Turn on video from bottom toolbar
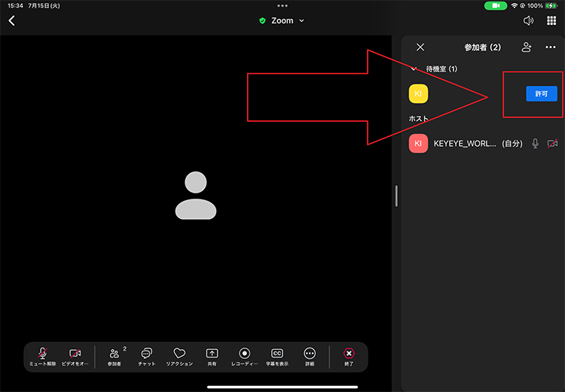 75,354
